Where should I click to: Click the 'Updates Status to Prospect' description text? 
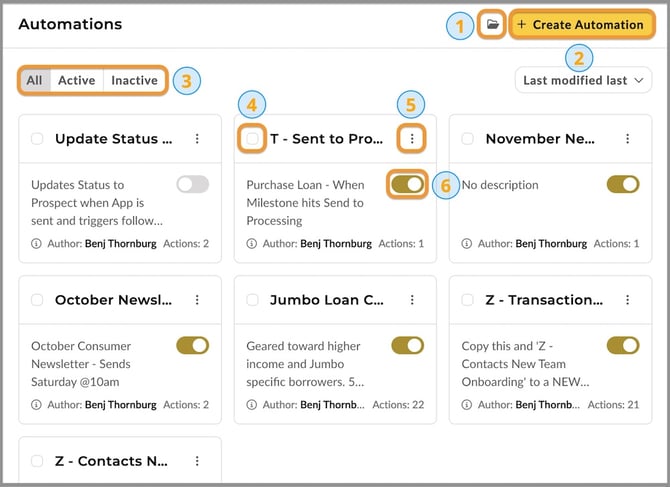pyautogui.click(x=97, y=203)
